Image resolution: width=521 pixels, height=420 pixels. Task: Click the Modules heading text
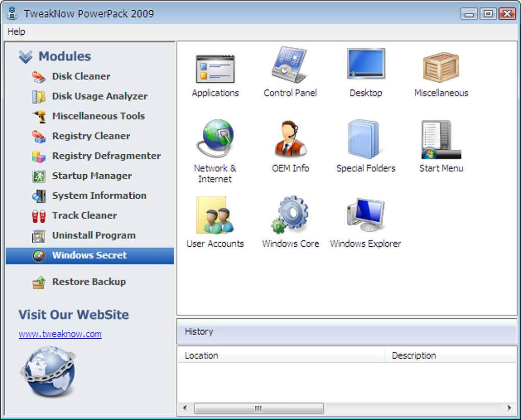point(64,57)
